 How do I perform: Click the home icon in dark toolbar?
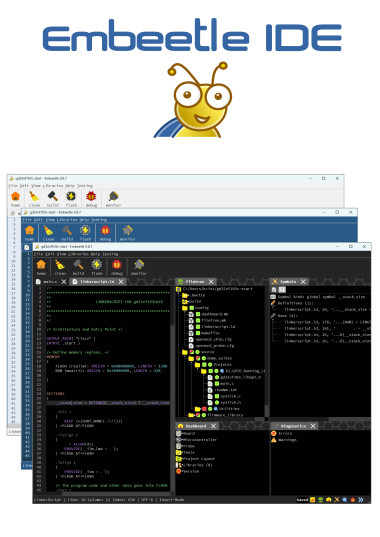tap(41, 264)
